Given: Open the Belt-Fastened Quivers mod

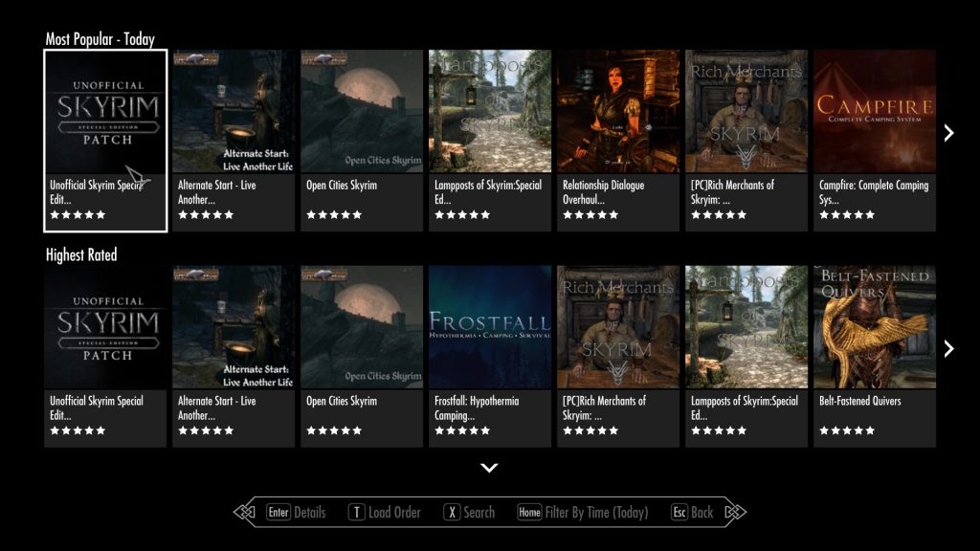Looking at the screenshot, I should click(x=875, y=356).
